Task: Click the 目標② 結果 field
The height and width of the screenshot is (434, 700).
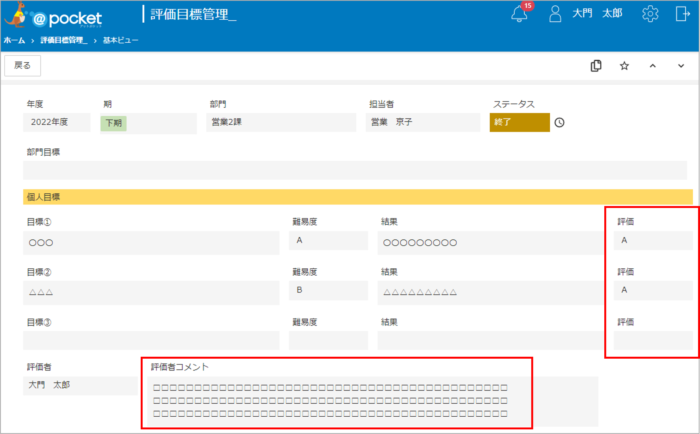Action: [490, 293]
